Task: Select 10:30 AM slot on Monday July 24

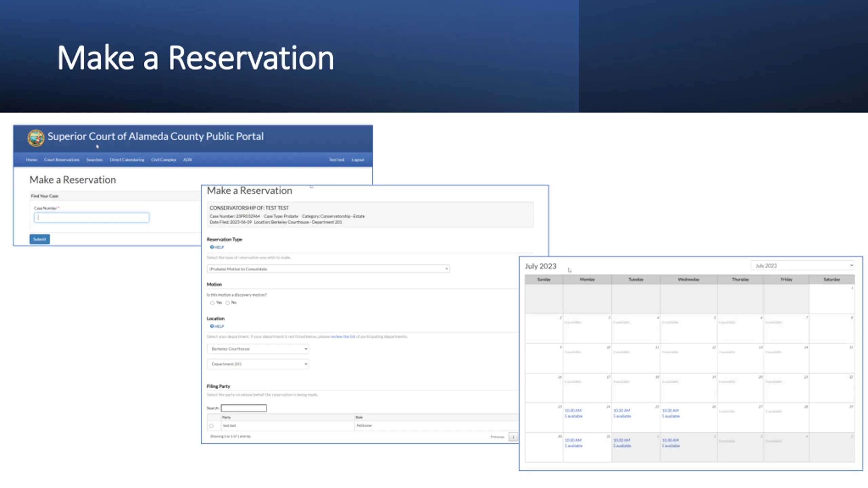Action: click(x=573, y=411)
